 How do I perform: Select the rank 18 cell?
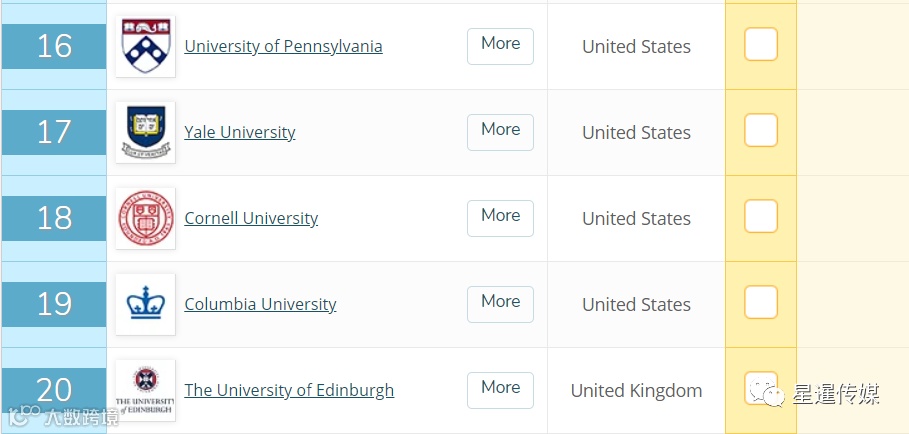point(54,218)
